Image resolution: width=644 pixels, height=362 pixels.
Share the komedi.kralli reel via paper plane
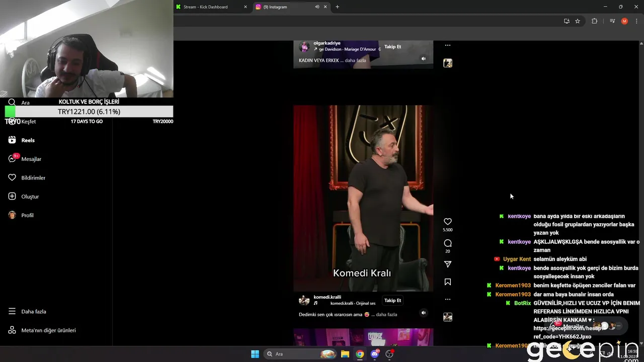coord(448,264)
